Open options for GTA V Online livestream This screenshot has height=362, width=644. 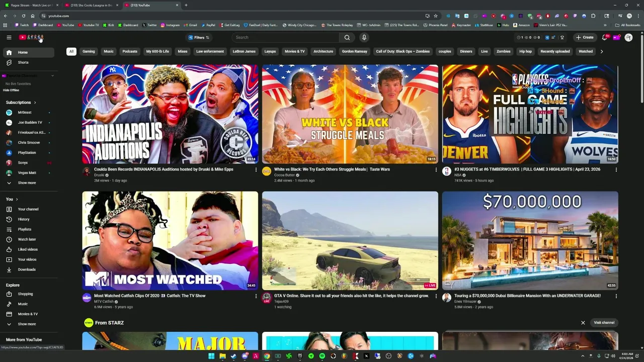pyautogui.click(x=436, y=296)
